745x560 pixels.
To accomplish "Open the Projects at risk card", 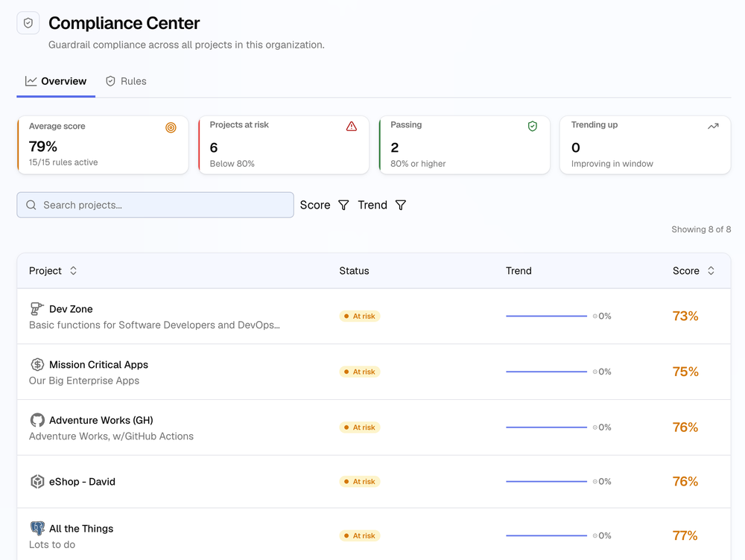I will 284,145.
